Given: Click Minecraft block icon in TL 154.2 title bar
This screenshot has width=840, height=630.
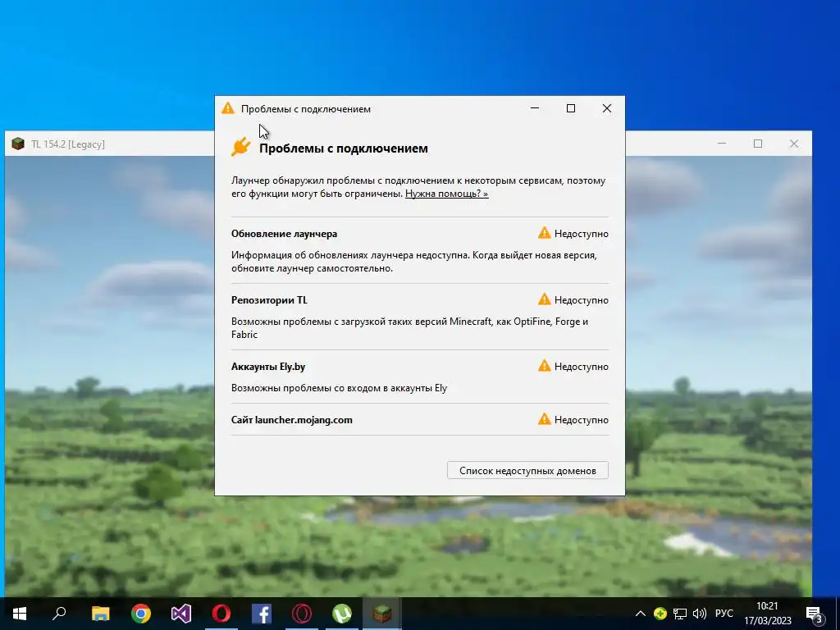Looking at the screenshot, I should coord(18,144).
